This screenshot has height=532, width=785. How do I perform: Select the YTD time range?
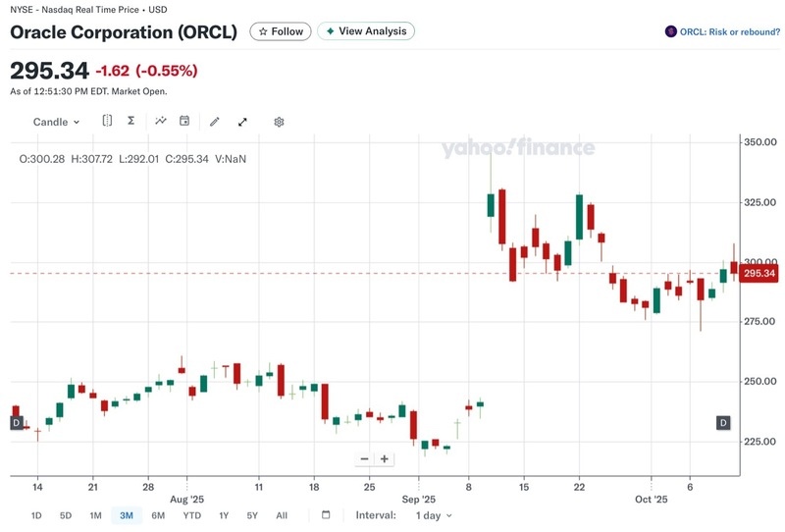tap(191, 515)
